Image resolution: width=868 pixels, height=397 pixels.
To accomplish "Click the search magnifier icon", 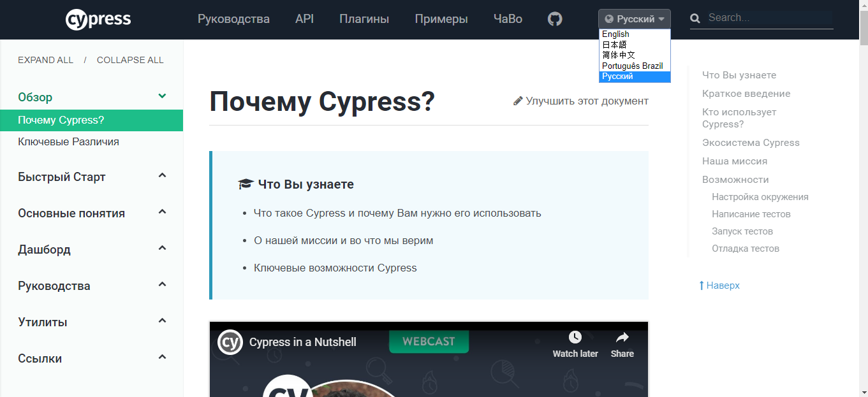I will (x=695, y=18).
